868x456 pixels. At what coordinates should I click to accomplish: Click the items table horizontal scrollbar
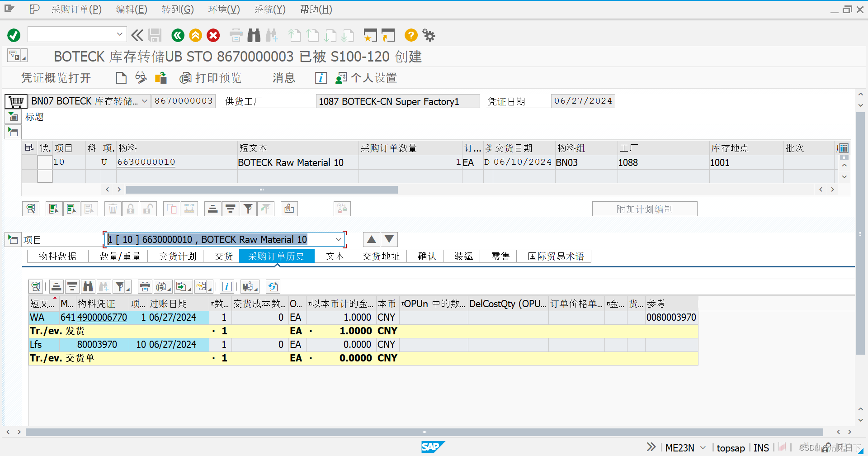coord(262,190)
